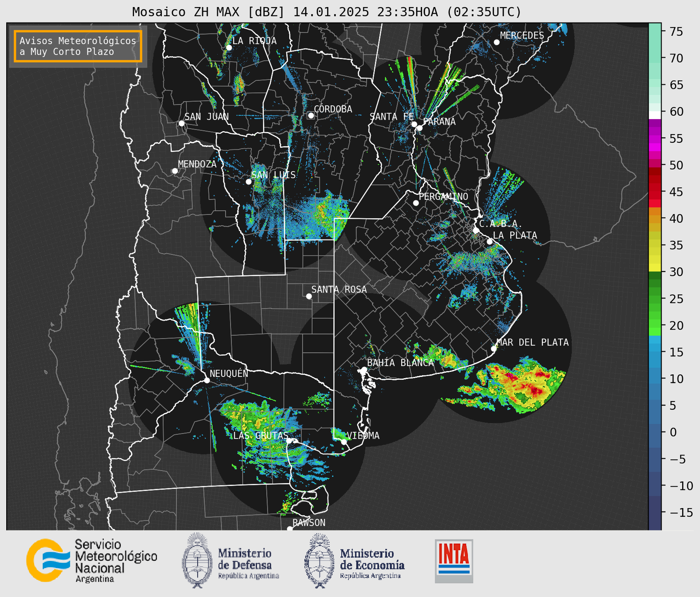Click the Ministerio de Economía emblem
This screenshot has width=700, height=597.
tap(319, 560)
